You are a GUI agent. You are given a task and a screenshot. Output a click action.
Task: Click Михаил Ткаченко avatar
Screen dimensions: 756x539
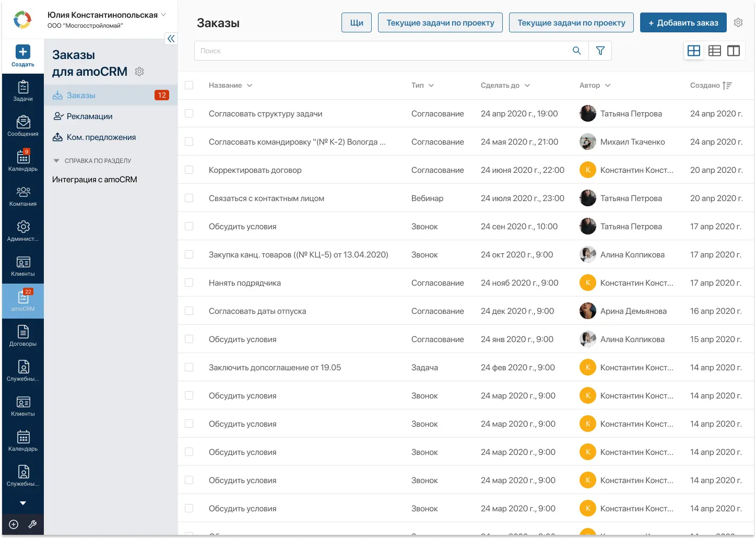tap(588, 142)
